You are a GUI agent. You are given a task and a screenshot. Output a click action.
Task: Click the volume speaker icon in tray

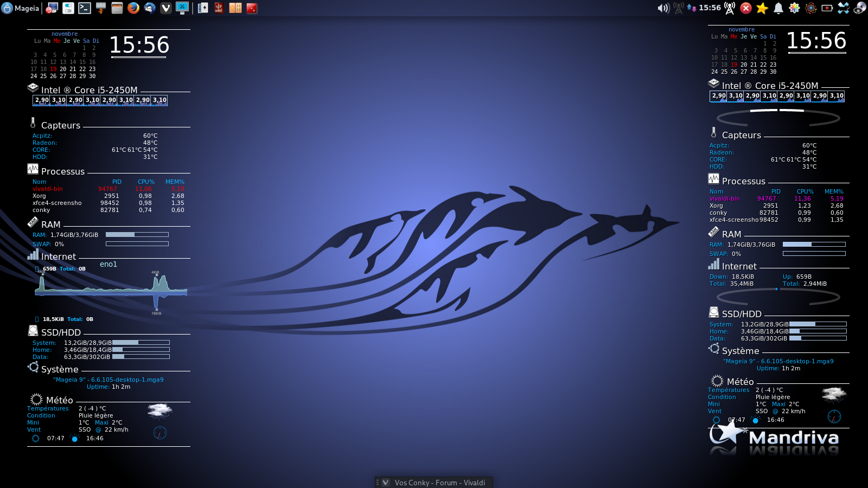(663, 8)
